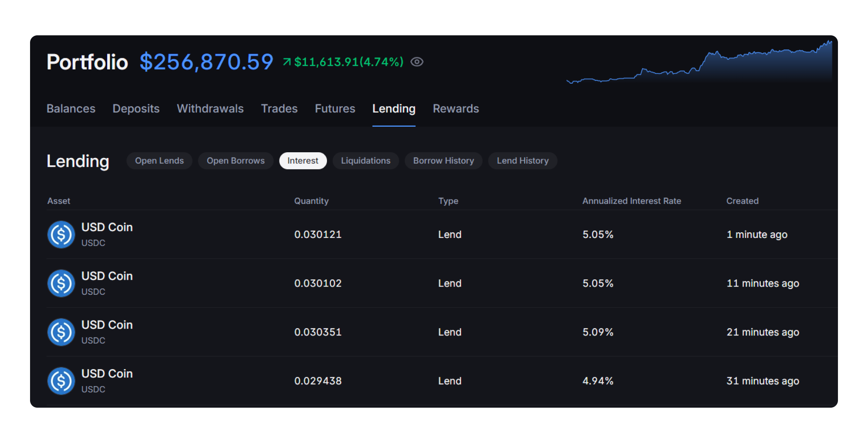Image resolution: width=868 pixels, height=443 pixels.
Task: Open the Trades tab
Action: pyautogui.click(x=279, y=108)
